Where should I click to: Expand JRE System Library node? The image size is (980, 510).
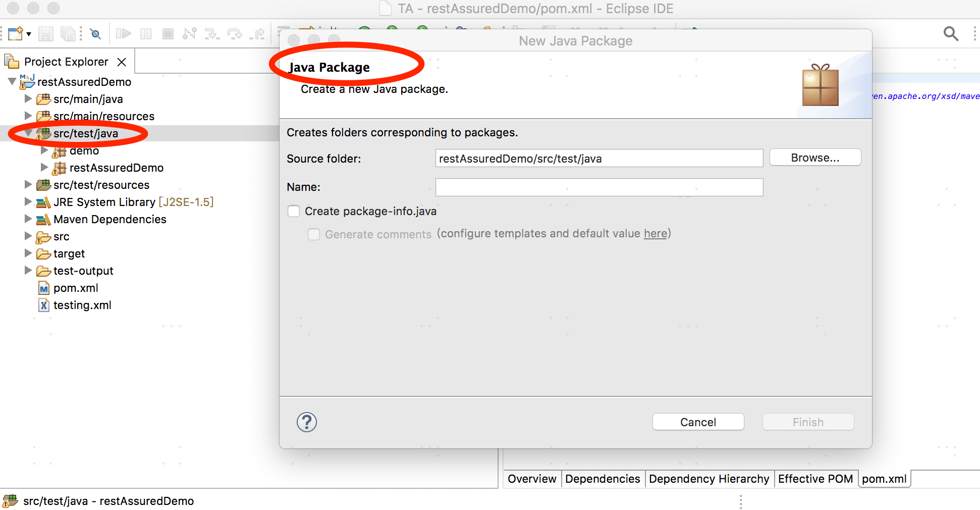click(28, 201)
